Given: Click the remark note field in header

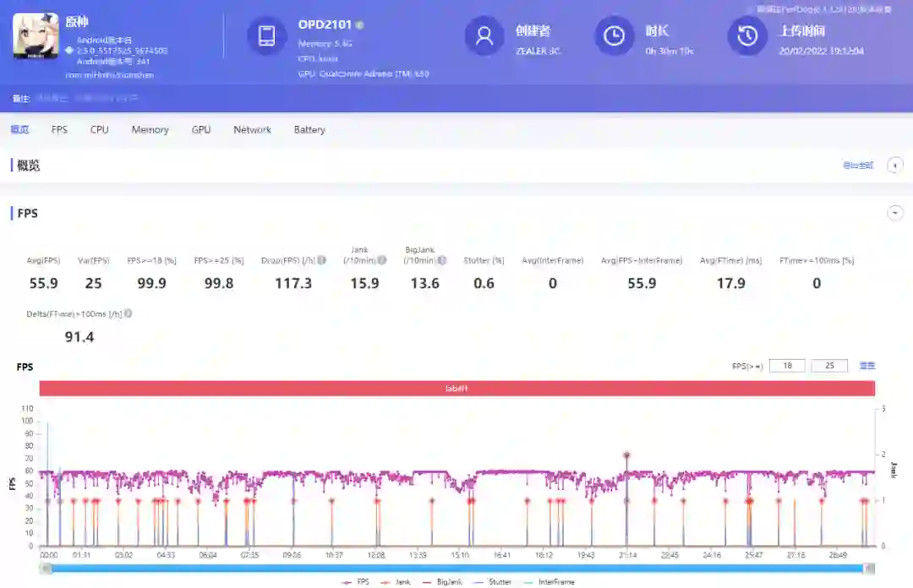Looking at the screenshot, I should 87,98.
